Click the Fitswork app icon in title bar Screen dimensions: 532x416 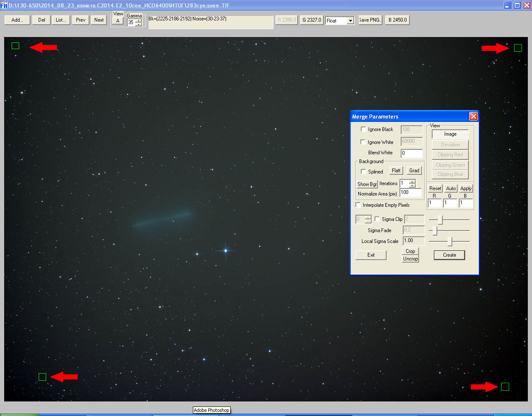coord(4,5)
